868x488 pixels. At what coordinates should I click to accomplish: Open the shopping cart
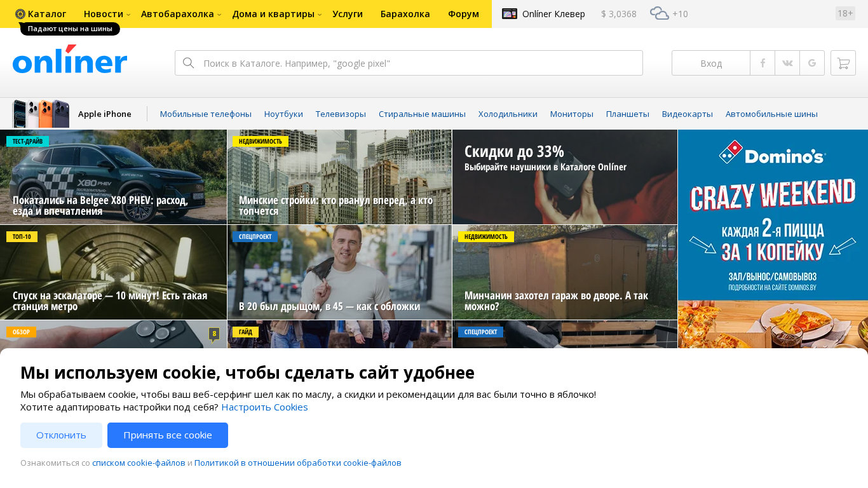(843, 63)
